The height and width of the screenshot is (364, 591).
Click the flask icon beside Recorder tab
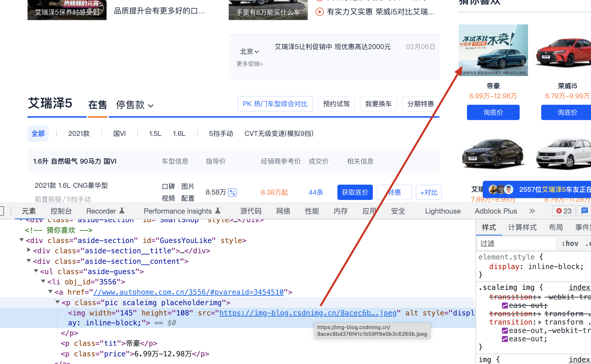point(122,211)
